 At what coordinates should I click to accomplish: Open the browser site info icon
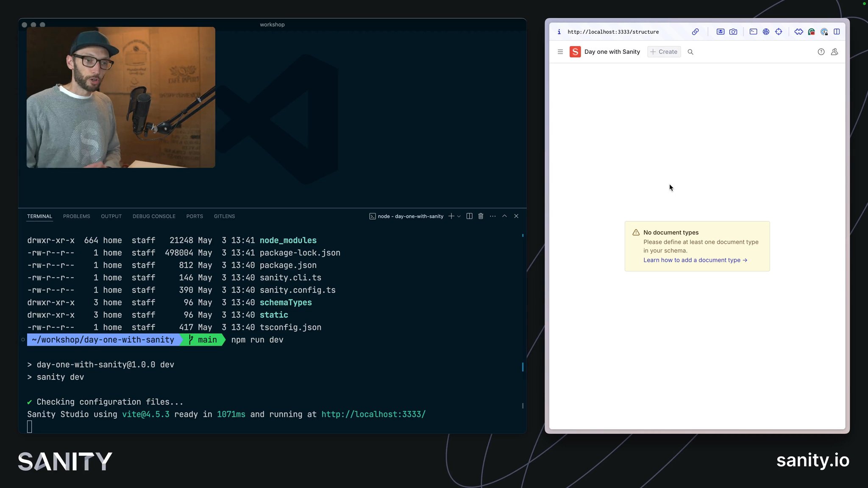(559, 32)
